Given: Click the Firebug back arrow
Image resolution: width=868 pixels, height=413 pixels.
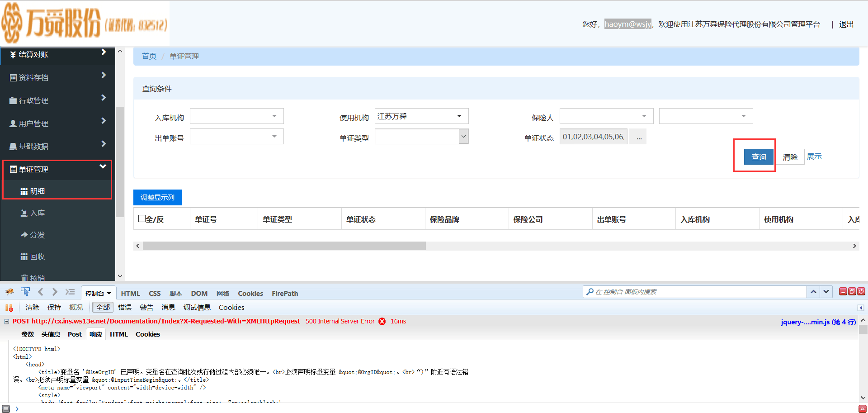Looking at the screenshot, I should [x=41, y=292].
